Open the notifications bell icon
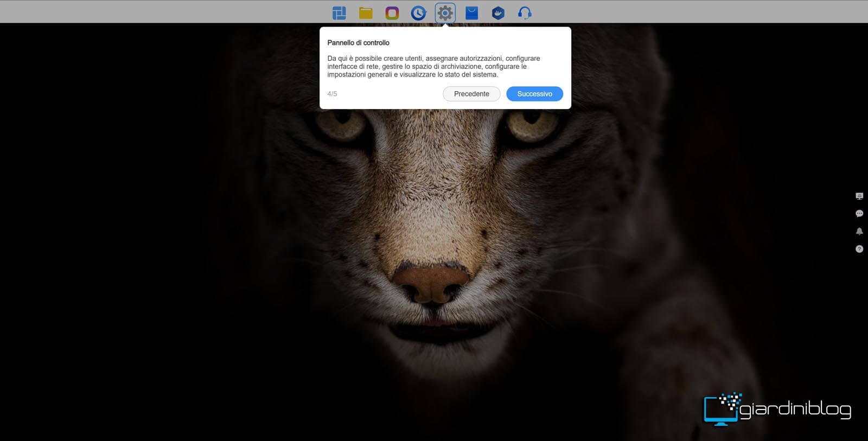 (859, 231)
